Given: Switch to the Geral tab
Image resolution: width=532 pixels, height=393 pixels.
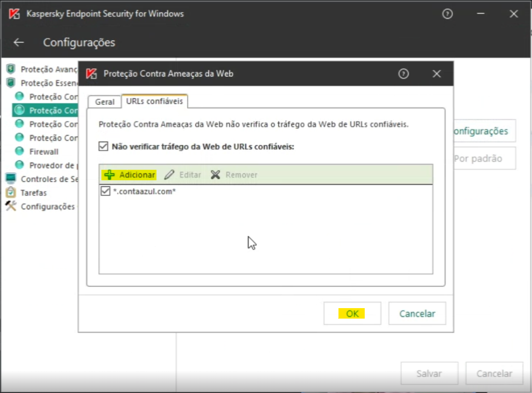Looking at the screenshot, I should pyautogui.click(x=104, y=102).
